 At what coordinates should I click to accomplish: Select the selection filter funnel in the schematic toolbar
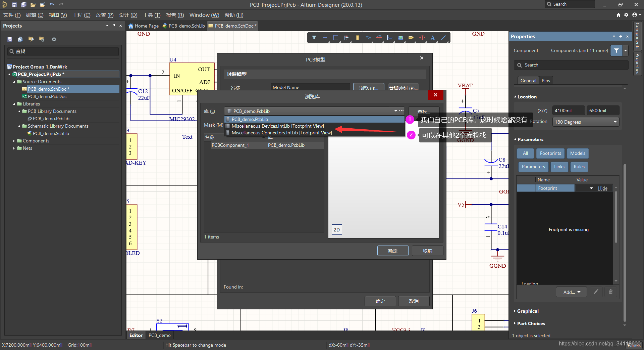tap(314, 38)
